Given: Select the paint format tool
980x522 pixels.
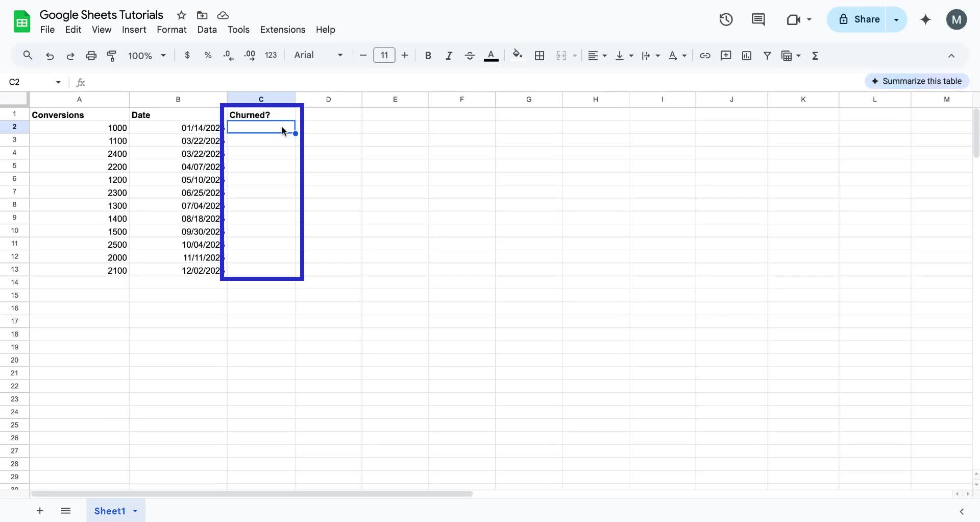Looking at the screenshot, I should coord(112,56).
